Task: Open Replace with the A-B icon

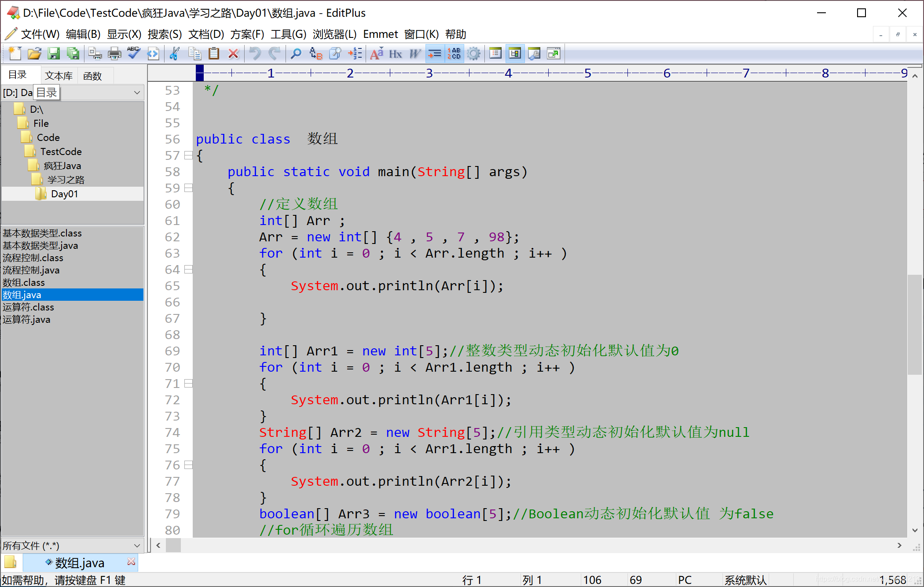Action: tap(315, 54)
